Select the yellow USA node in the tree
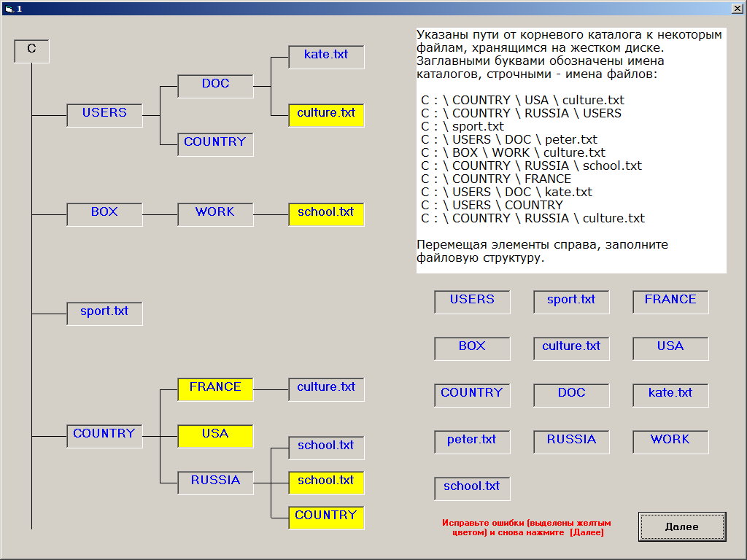The width and height of the screenshot is (747, 560). (x=215, y=436)
